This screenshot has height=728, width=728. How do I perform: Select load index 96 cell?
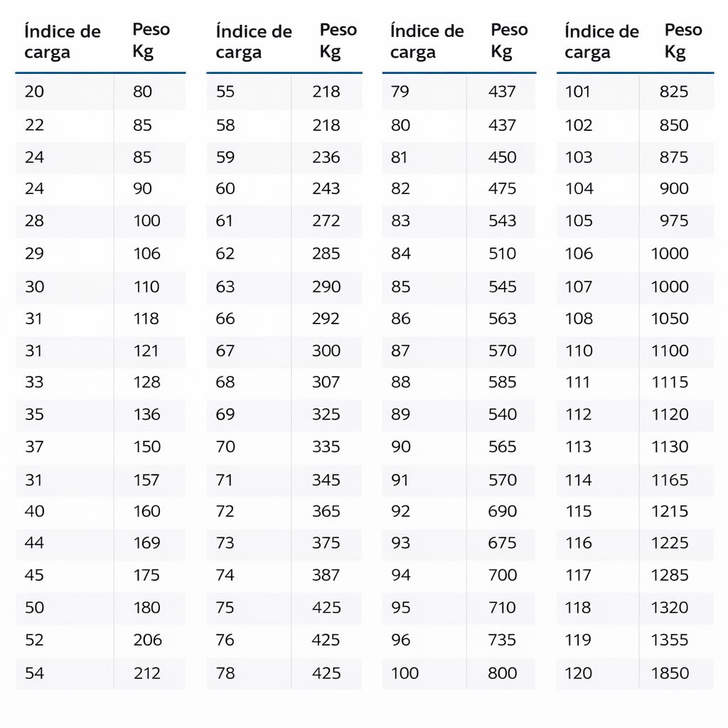[400, 640]
